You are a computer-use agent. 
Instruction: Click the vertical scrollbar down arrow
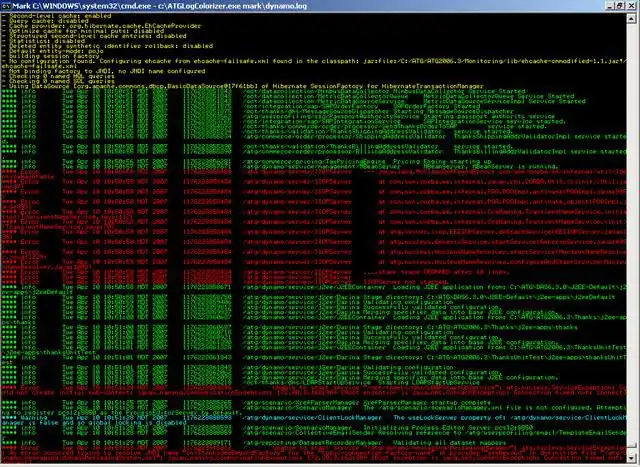631,458
